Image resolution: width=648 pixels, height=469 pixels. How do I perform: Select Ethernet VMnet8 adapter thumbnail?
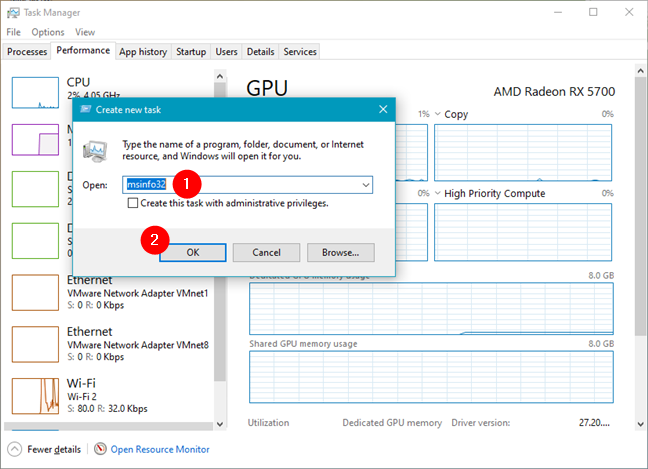pos(36,343)
